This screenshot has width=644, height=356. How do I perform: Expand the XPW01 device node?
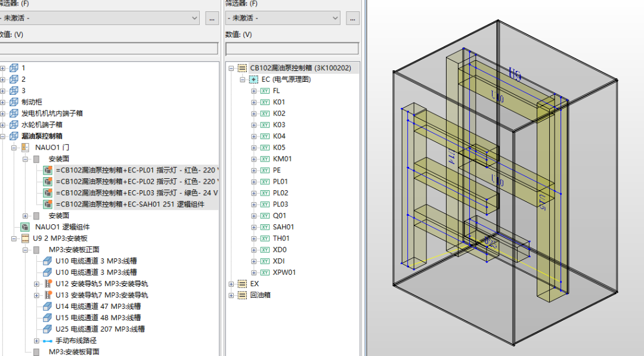(254, 273)
